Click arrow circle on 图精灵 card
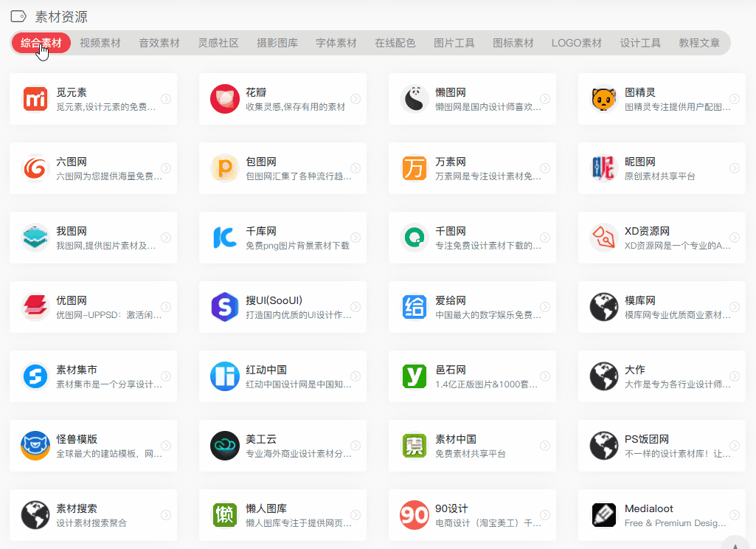This screenshot has height=549, width=756. (x=735, y=99)
